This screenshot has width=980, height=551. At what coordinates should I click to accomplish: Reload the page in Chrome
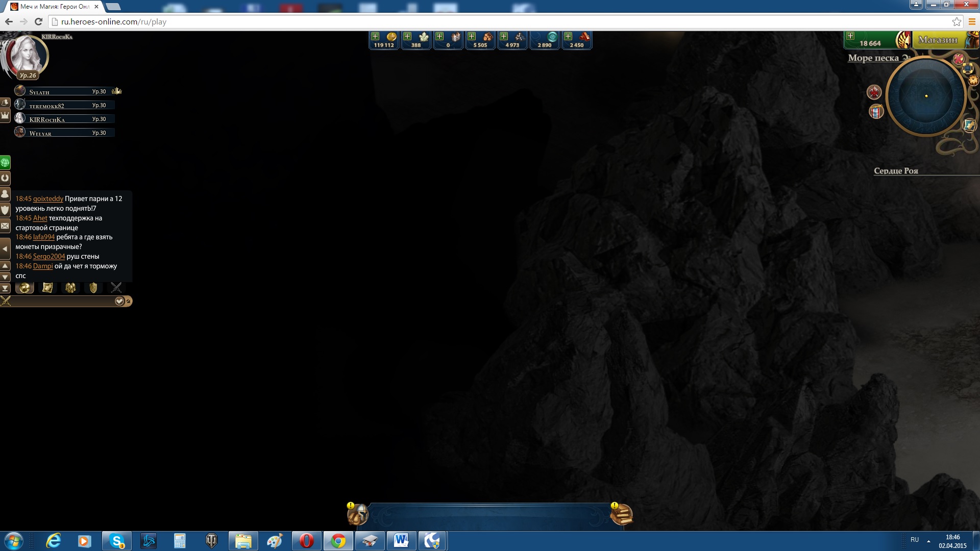click(x=38, y=21)
